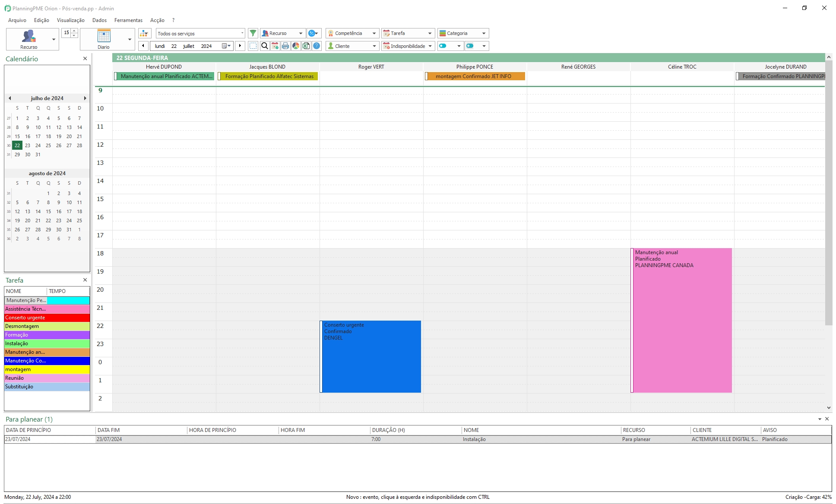Screen dimensions: 836x504
Task: Open the blue Conserto urgente DENGEL event
Action: (370, 356)
